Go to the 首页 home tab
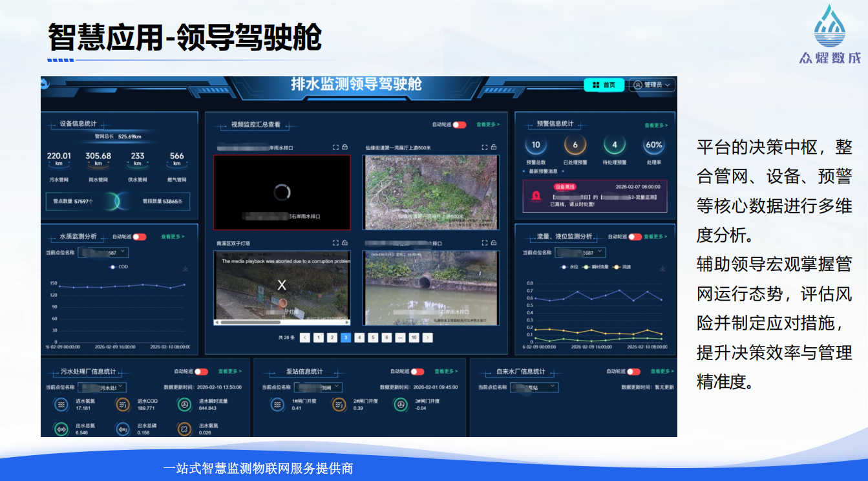 point(604,85)
